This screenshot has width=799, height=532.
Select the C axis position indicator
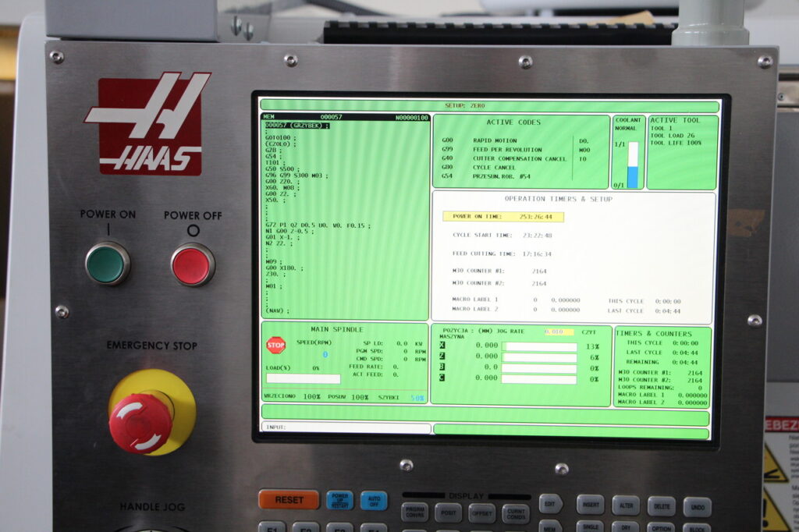pos(442,378)
